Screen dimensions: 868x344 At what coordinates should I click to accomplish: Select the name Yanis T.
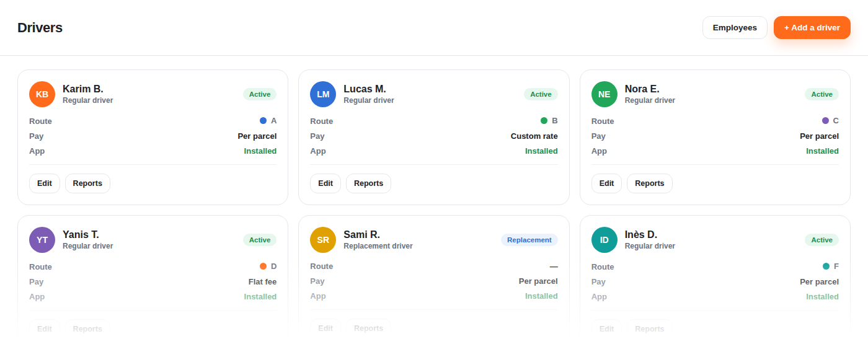pyautogui.click(x=81, y=235)
